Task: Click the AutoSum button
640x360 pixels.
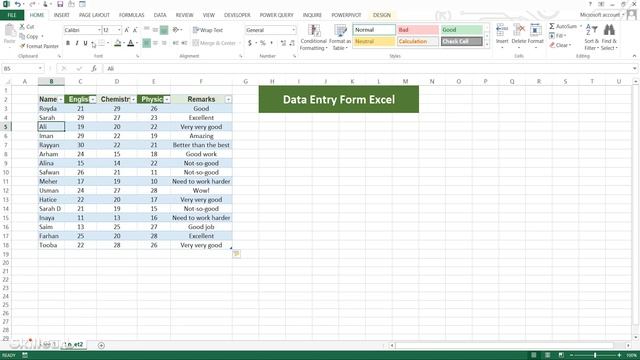Action: pyautogui.click(x=565, y=26)
